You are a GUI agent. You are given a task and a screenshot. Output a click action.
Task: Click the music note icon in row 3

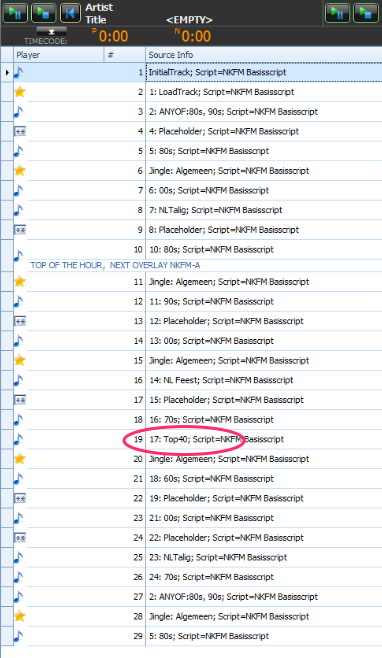[19, 112]
